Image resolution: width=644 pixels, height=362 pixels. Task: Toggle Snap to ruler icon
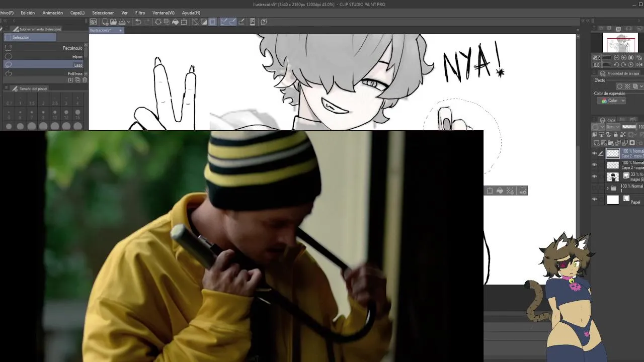[223, 22]
